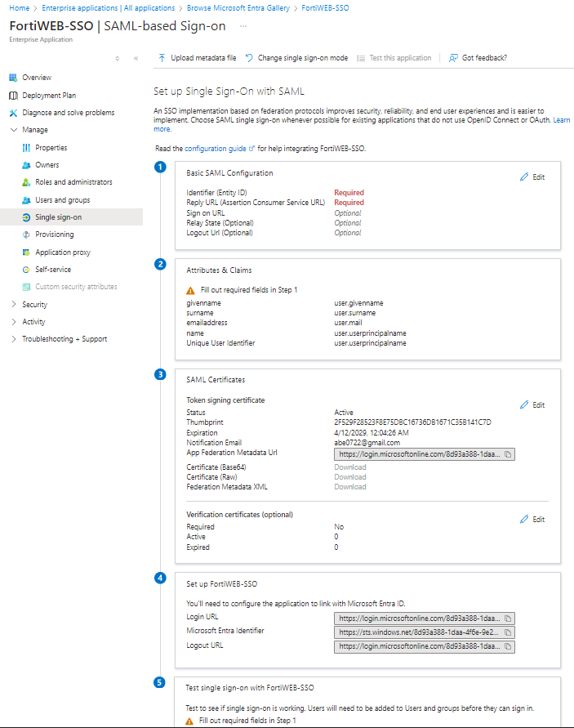This screenshot has width=574, height=728.
Task: Collapse the Manage section chevron
Action: 13,129
